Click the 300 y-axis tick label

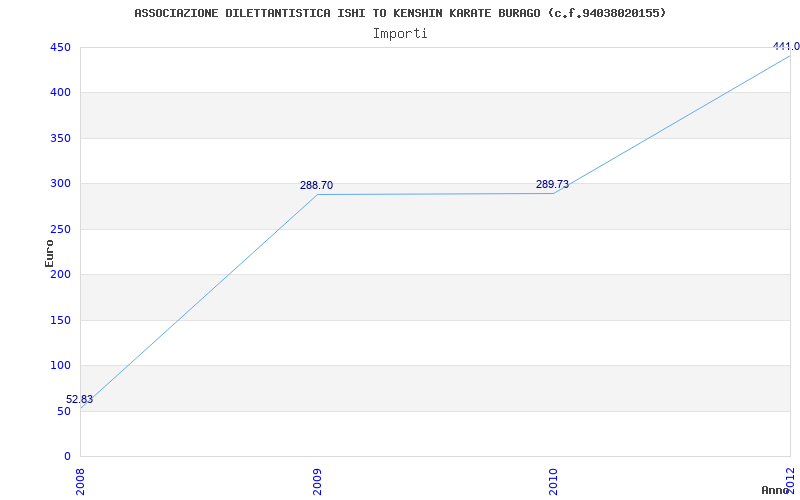(60, 184)
